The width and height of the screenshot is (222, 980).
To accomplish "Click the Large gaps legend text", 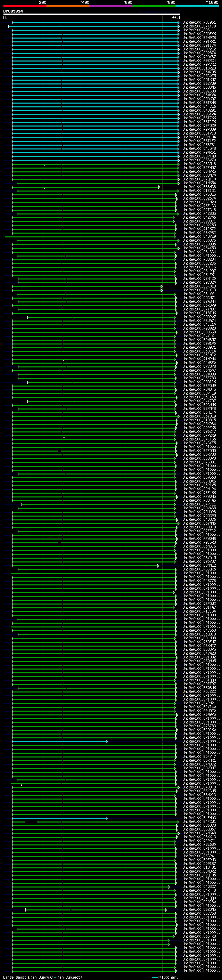I will (43, 977).
